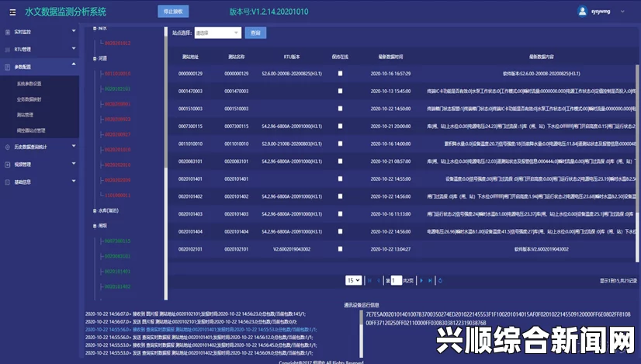Viewport: 641px width, 364px height.
Task: Tick 保持在线 checkbox for station 0020101404
Action: coord(340,231)
